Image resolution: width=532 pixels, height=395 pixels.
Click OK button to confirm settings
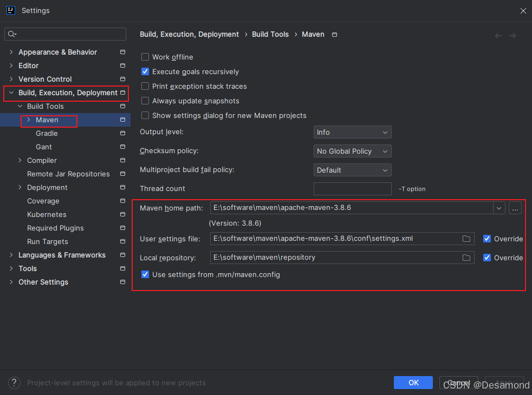click(x=413, y=383)
